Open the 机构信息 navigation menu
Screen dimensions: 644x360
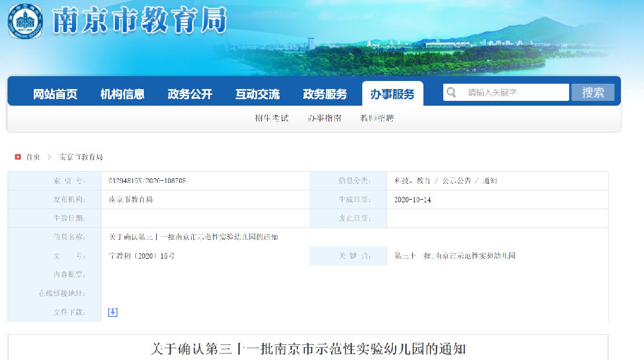[122, 94]
